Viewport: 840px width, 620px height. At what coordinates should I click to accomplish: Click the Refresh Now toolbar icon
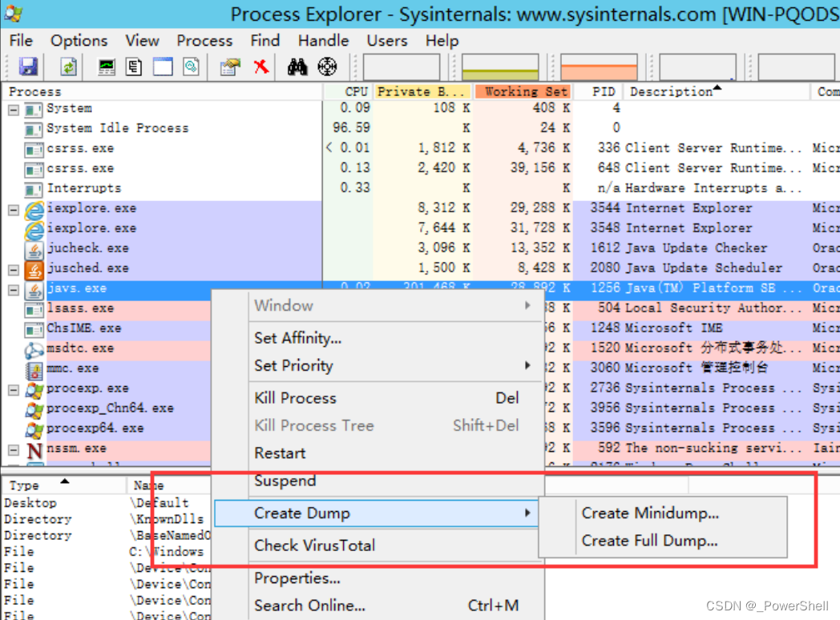click(69, 67)
